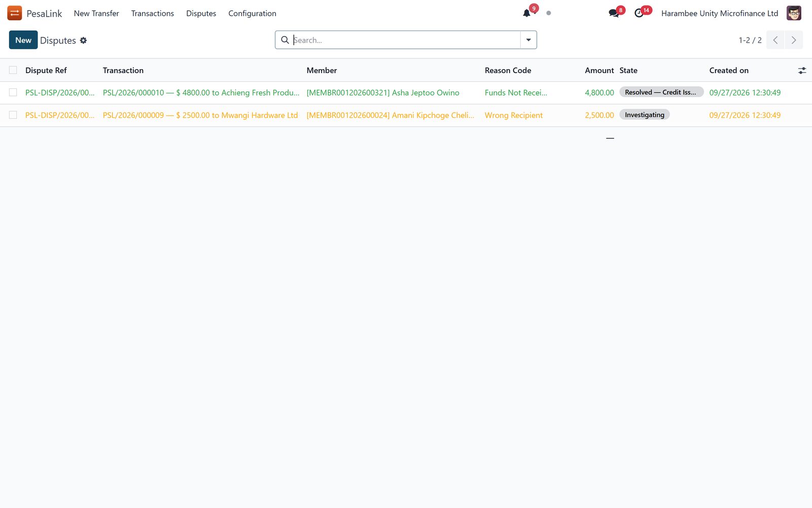Image resolution: width=812 pixels, height=508 pixels.
Task: Sort by Transaction column header
Action: [x=123, y=70]
